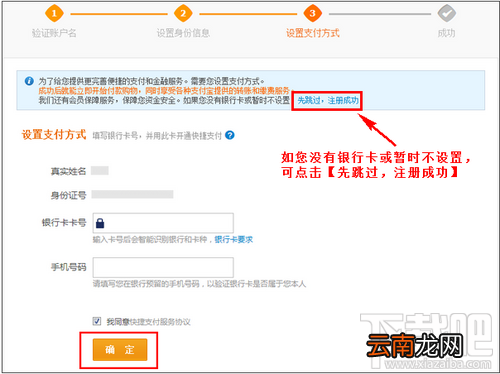Image resolution: width=500 pixels, height=374 pixels.
Task: Select the 成功 step label
Action: (447, 33)
